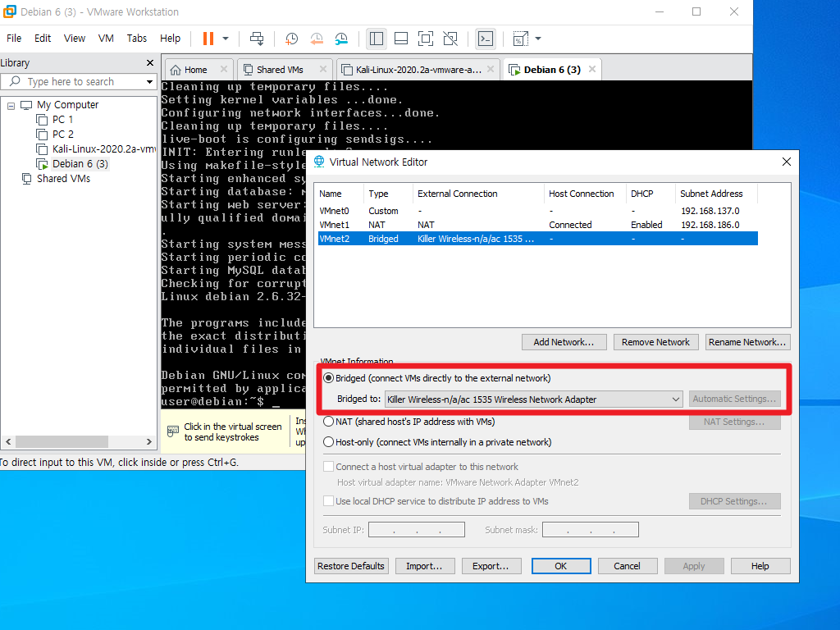Cancel the Virtual Network Editor dialog
The width and height of the screenshot is (840, 630).
[628, 566]
